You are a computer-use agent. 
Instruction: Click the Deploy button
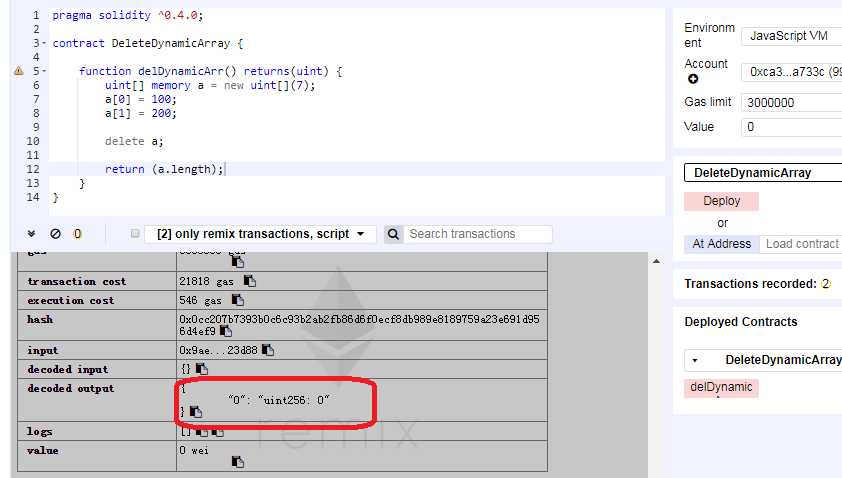click(721, 201)
